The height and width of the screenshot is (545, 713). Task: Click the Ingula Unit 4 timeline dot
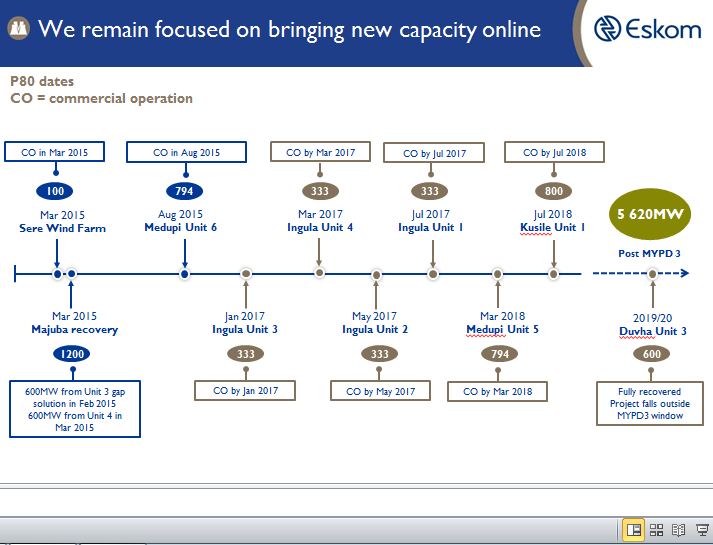tap(320, 273)
